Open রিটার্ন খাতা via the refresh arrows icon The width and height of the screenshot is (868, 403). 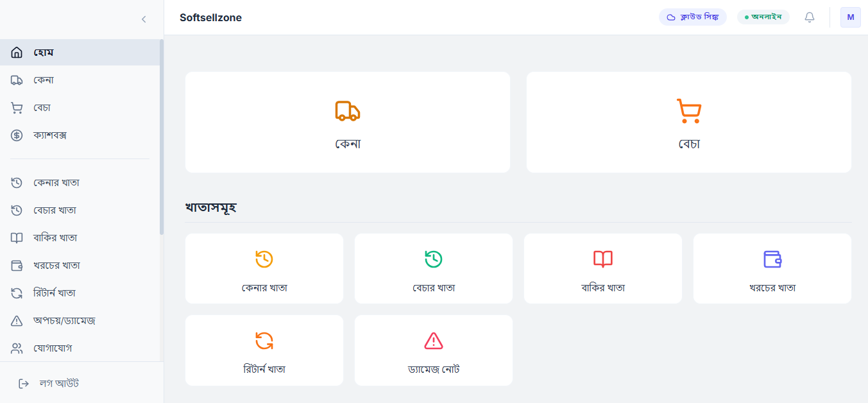[264, 342]
